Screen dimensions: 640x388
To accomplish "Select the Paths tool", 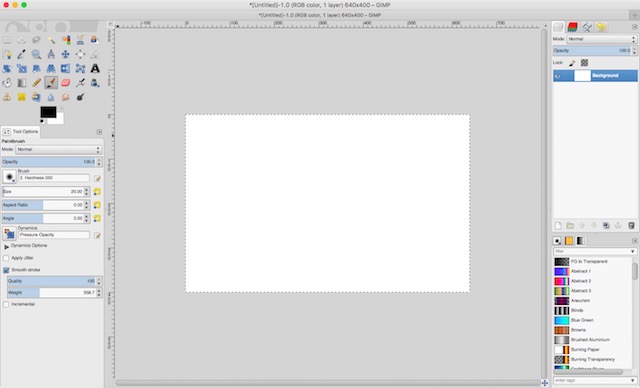I will point(7,54).
